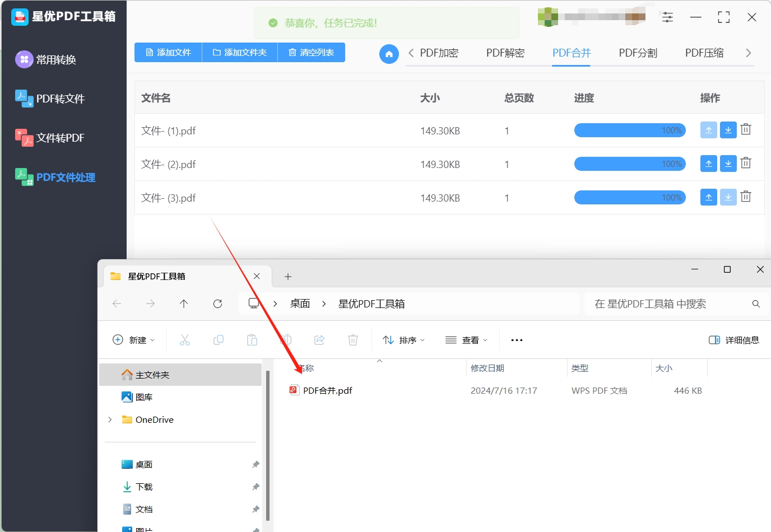The width and height of the screenshot is (771, 532).
Task: Delete 文件- (3).pdf with trash icon
Action: coord(746,197)
